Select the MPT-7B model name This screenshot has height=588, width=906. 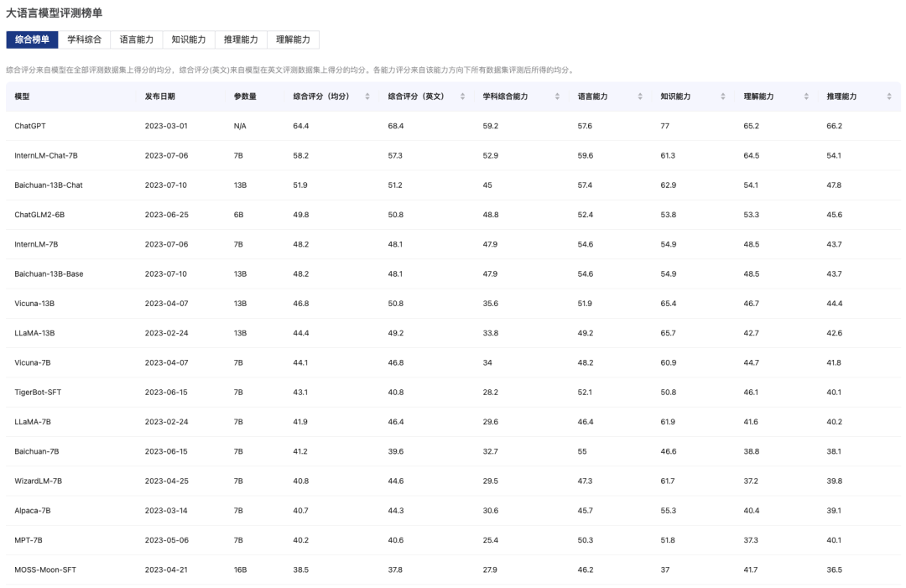(x=29, y=540)
